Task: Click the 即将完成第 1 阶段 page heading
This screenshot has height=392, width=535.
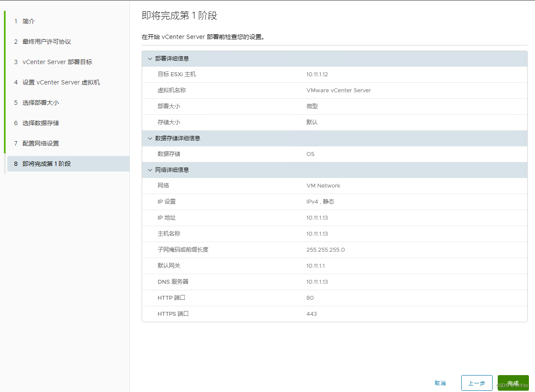Action: click(x=179, y=16)
